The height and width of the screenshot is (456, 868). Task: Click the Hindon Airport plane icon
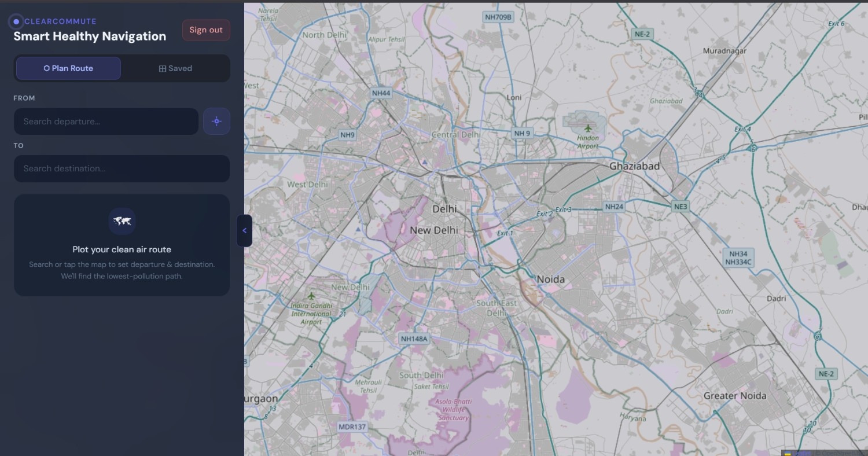(x=589, y=127)
